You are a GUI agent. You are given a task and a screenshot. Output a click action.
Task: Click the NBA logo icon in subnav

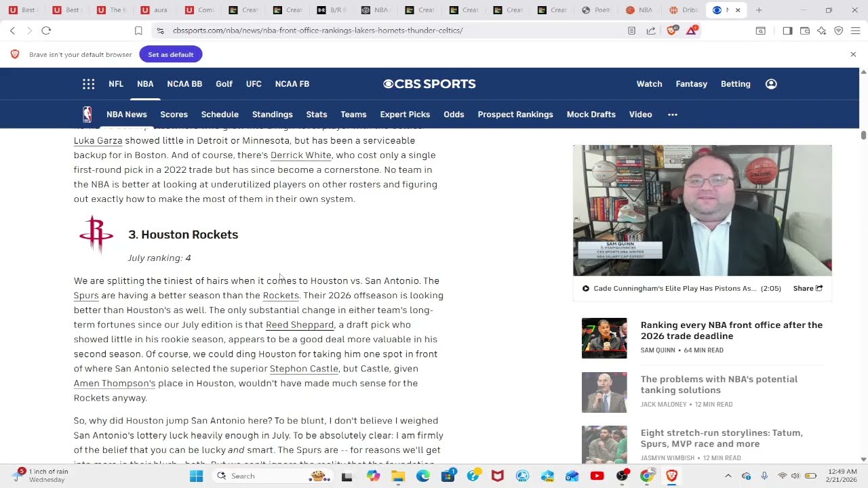[x=87, y=115]
